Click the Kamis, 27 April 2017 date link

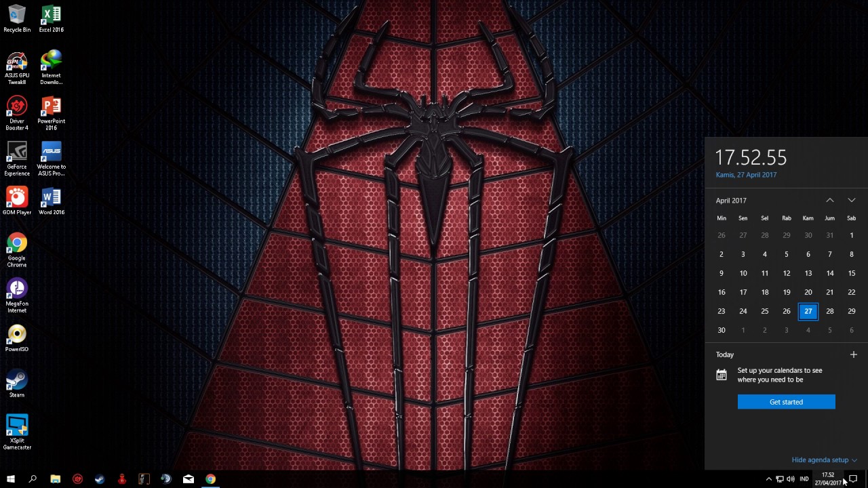[x=746, y=175]
